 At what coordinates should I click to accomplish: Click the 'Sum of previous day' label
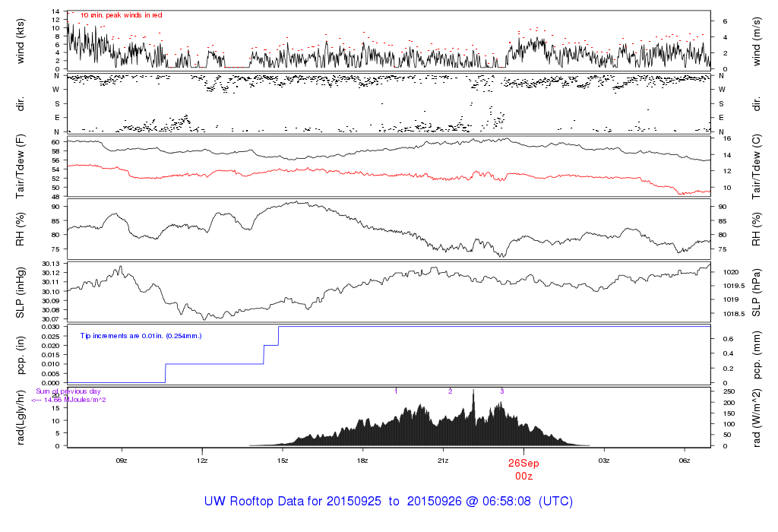pos(68,391)
